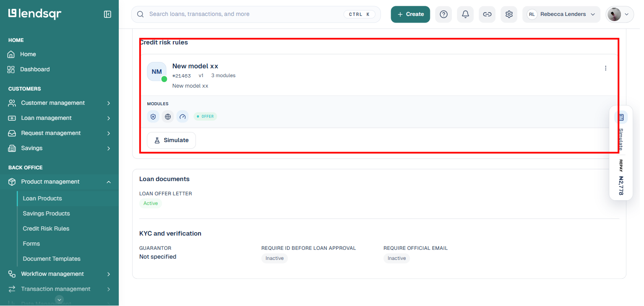Click the New model xx title

(195, 66)
